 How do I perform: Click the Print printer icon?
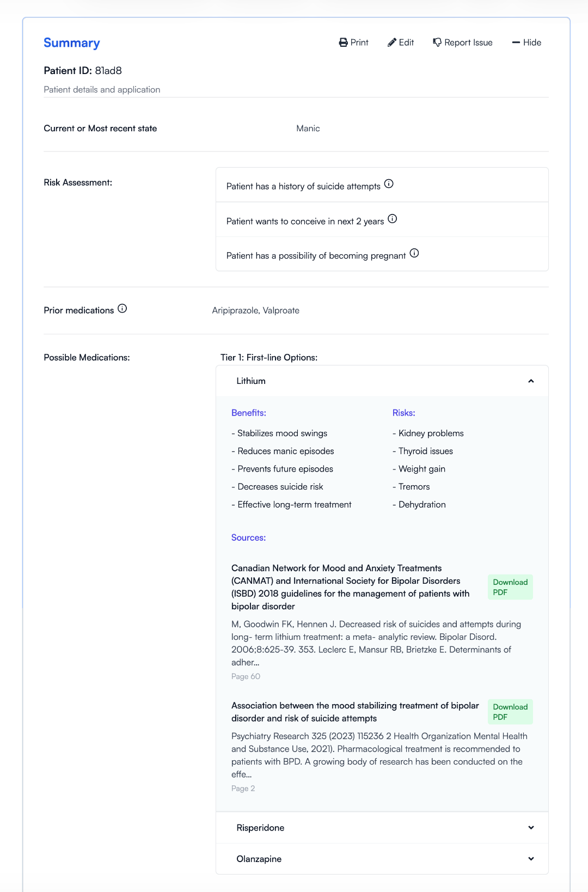point(344,42)
